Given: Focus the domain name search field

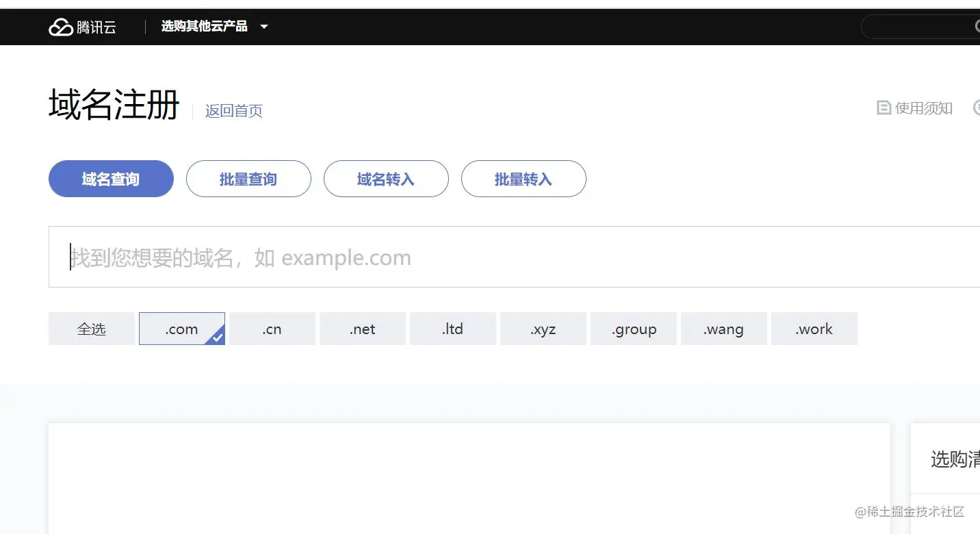Looking at the screenshot, I should (514, 257).
